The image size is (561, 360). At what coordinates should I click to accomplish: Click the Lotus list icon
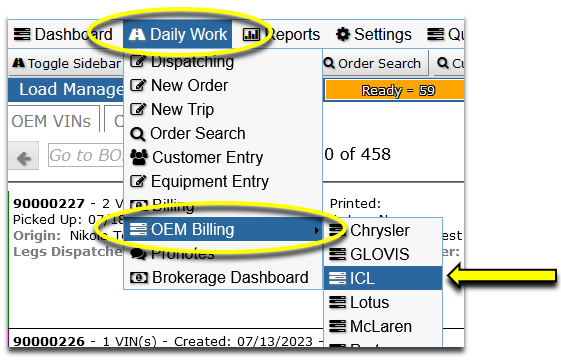point(337,302)
